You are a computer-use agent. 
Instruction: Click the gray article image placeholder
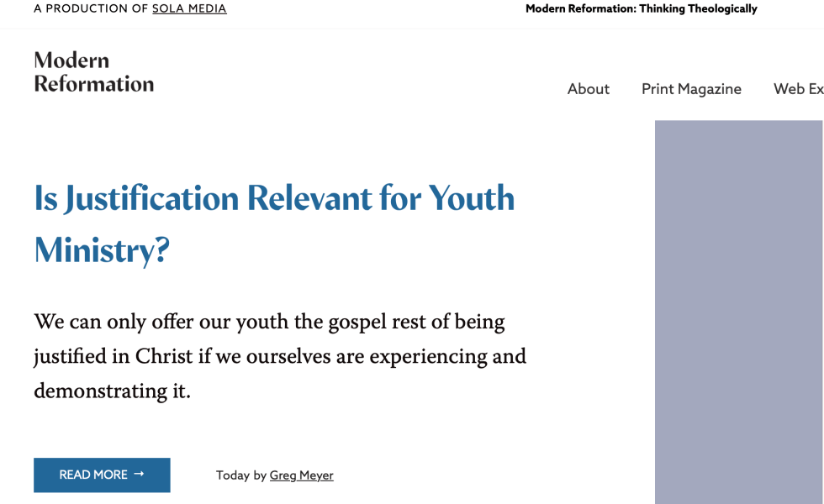(738, 311)
